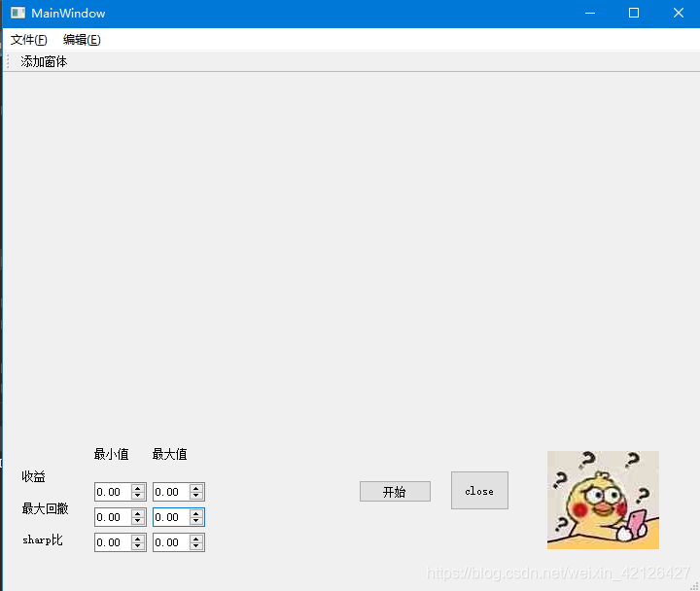Decrease the 收益 maximum value with down arrow
This screenshot has width=700, height=591.
coord(196,496)
